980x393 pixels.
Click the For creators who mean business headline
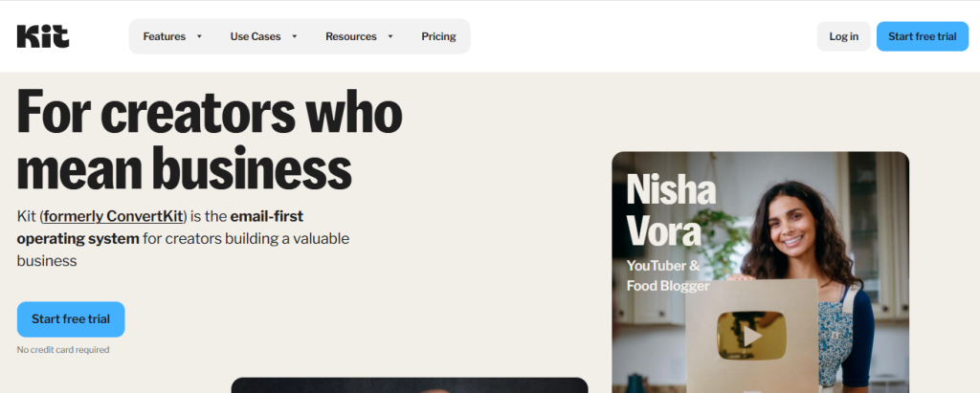[x=210, y=140]
